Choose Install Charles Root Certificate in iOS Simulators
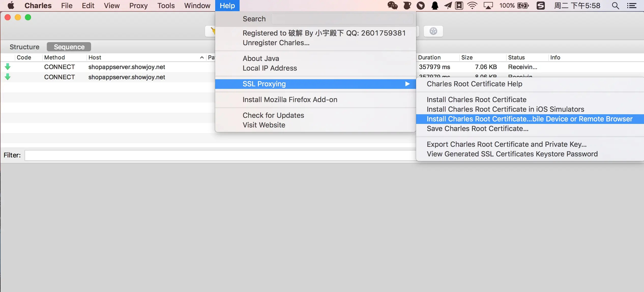 point(505,109)
